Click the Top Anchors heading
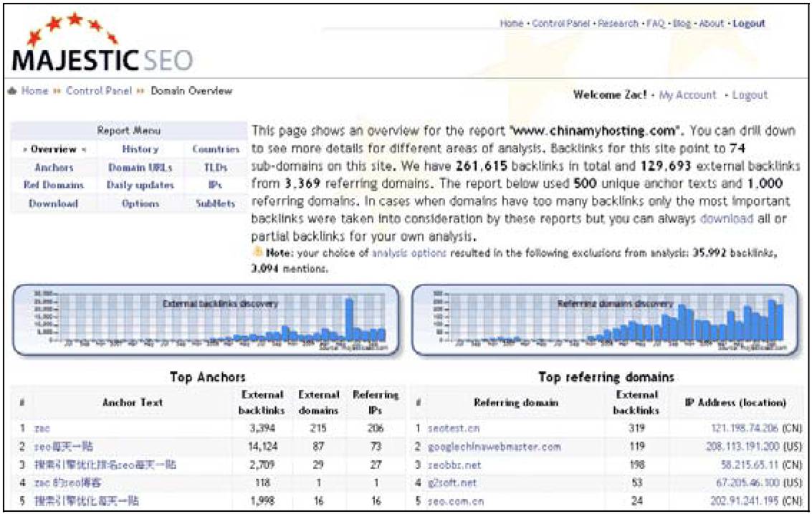Image resolution: width=812 pixels, height=514 pixels. point(208,377)
